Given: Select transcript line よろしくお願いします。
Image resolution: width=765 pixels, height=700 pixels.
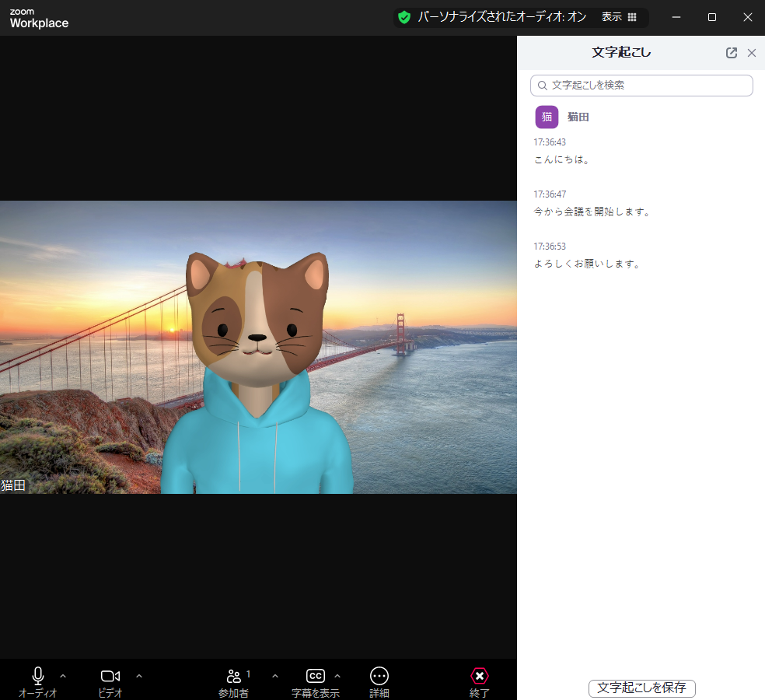Looking at the screenshot, I should [587, 264].
